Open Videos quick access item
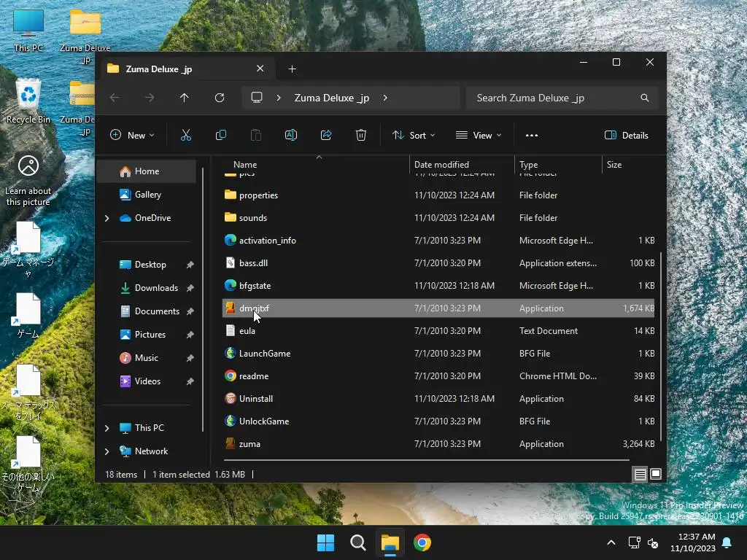Image resolution: width=747 pixels, height=560 pixels. 147,381
